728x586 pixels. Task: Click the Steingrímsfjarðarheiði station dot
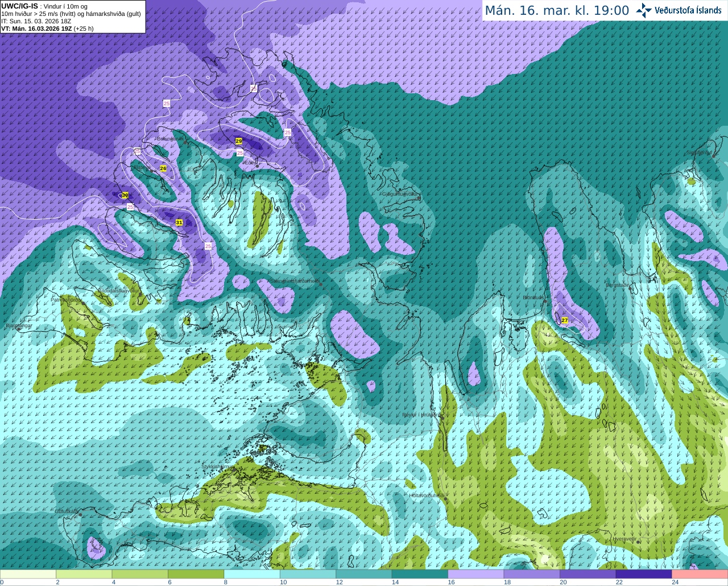point(321,284)
